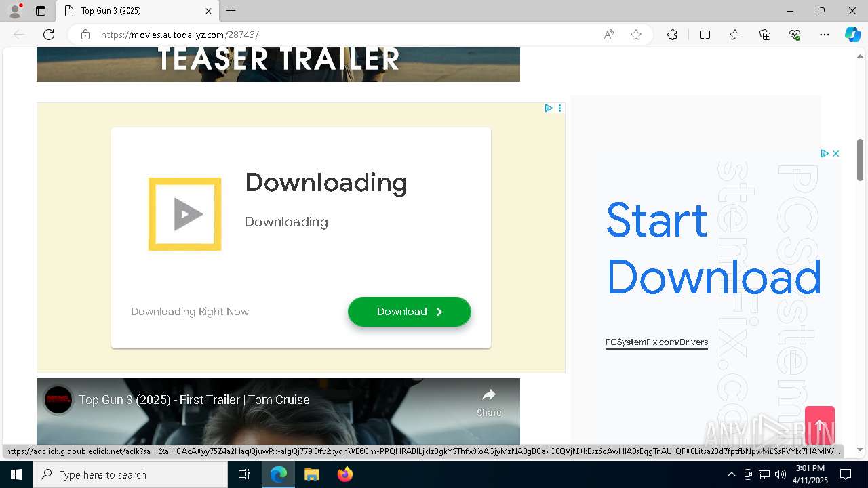Open clock showing 3:01 PM
The width and height of the screenshot is (868, 488).
point(811,474)
